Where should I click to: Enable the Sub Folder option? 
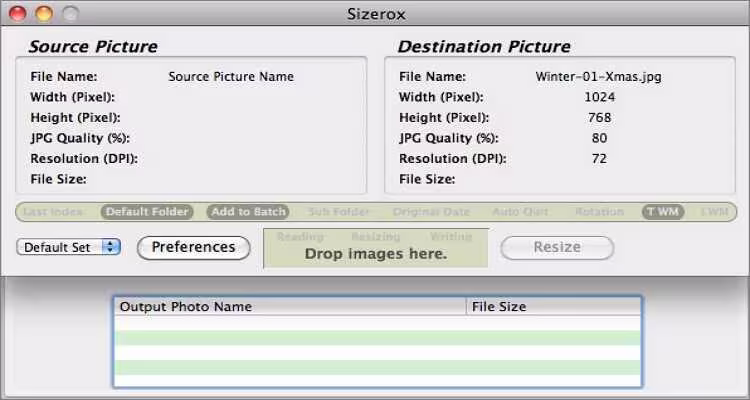[x=339, y=212]
